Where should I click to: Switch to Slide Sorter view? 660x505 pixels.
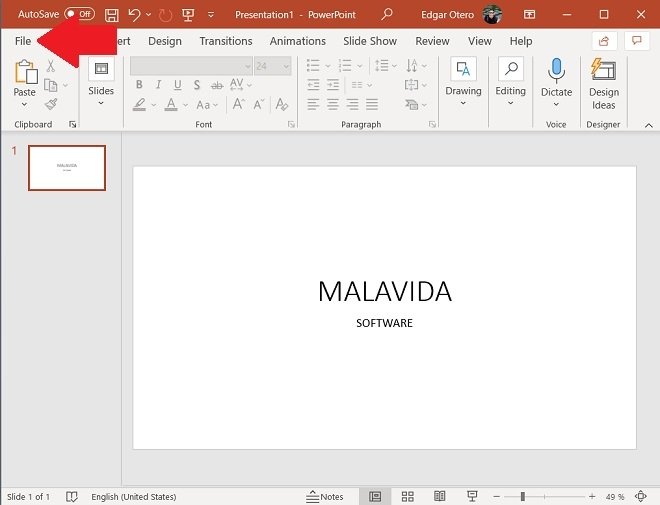click(x=407, y=497)
